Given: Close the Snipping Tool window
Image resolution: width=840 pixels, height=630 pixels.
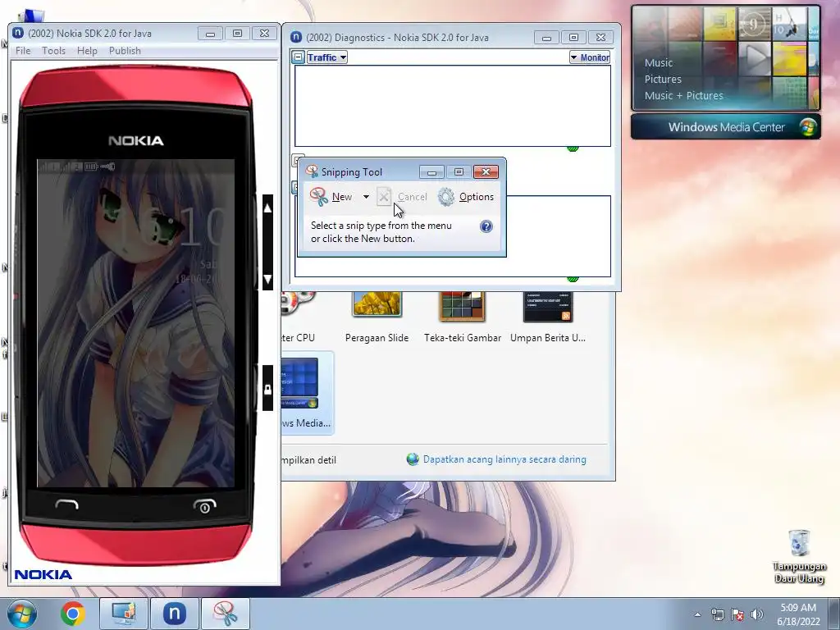Looking at the screenshot, I should click(486, 171).
